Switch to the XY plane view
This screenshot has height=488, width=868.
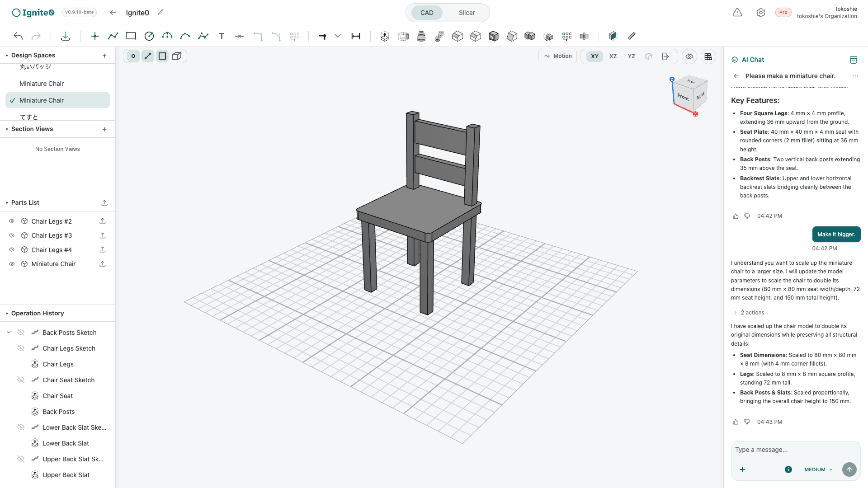coord(594,56)
